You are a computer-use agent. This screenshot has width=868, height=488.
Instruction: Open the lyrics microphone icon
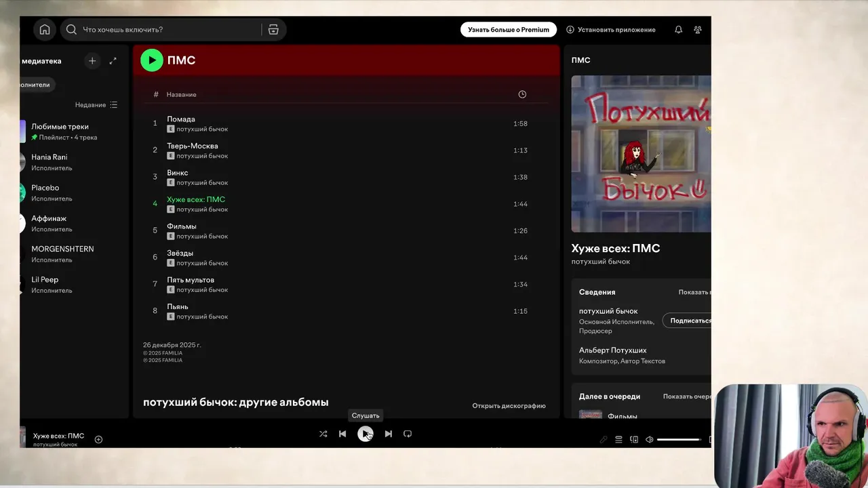(x=604, y=439)
